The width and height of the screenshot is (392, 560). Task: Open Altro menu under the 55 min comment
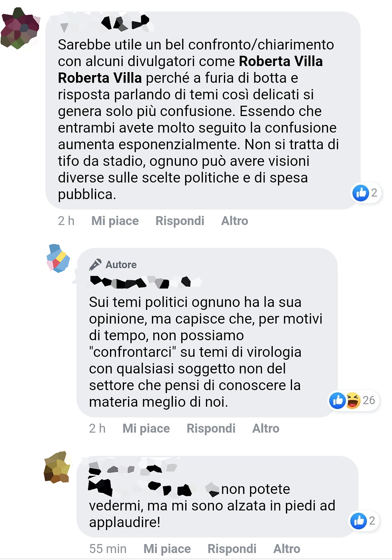(286, 549)
